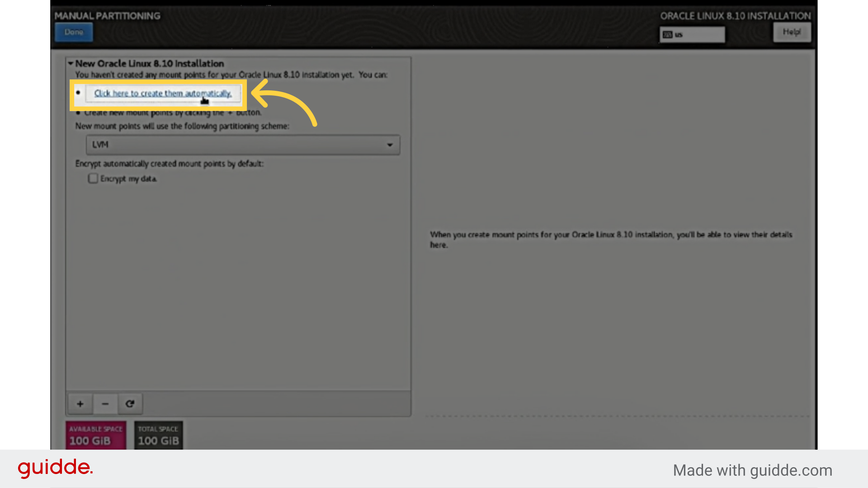Viewport: 868px width, 488px height.
Task: Select the Available Space 100 GiB box
Action: (96, 436)
